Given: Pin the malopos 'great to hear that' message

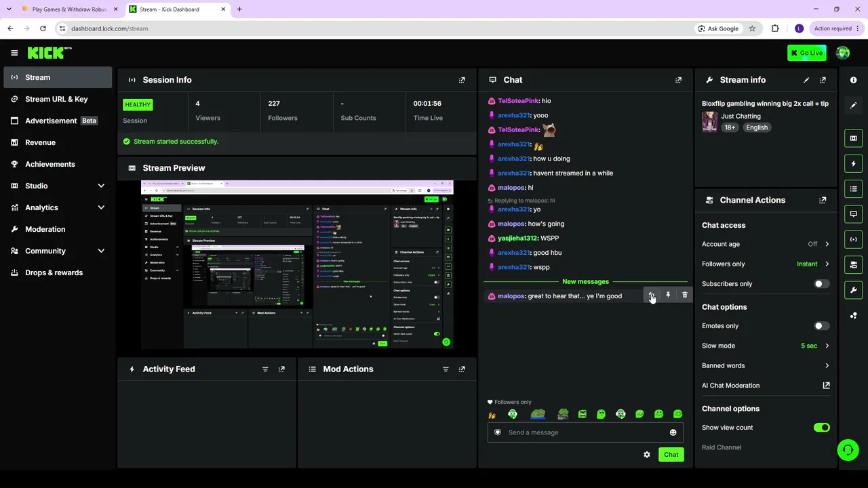Looking at the screenshot, I should point(668,296).
